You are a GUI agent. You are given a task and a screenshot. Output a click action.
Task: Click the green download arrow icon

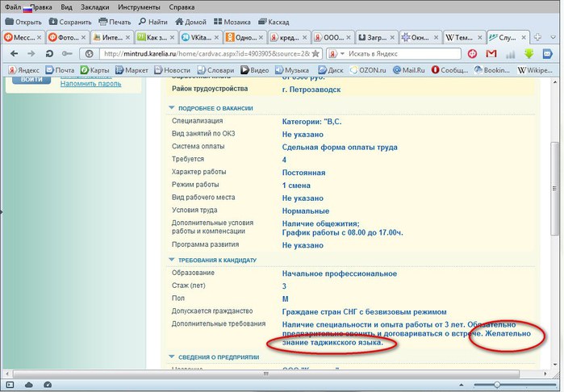tap(528, 54)
